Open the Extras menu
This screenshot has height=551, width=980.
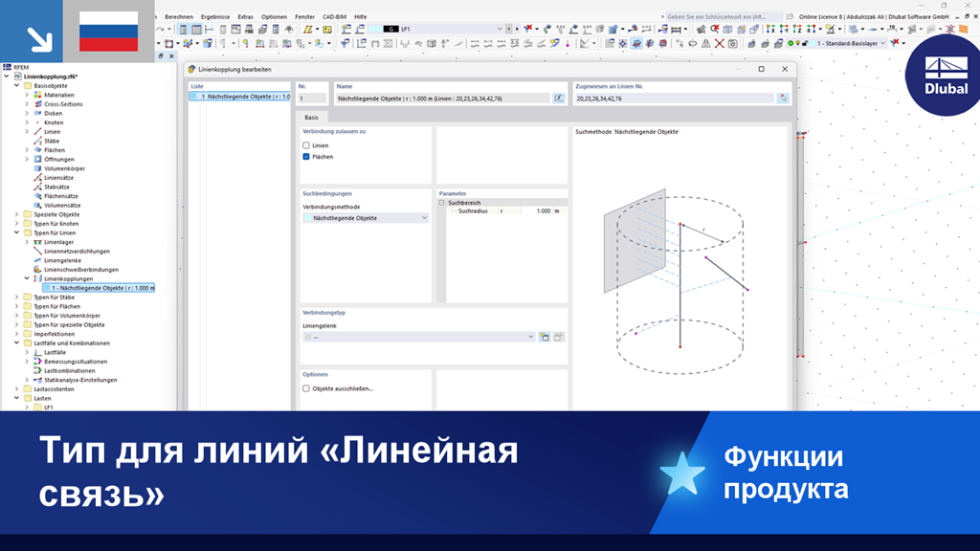[x=246, y=17]
